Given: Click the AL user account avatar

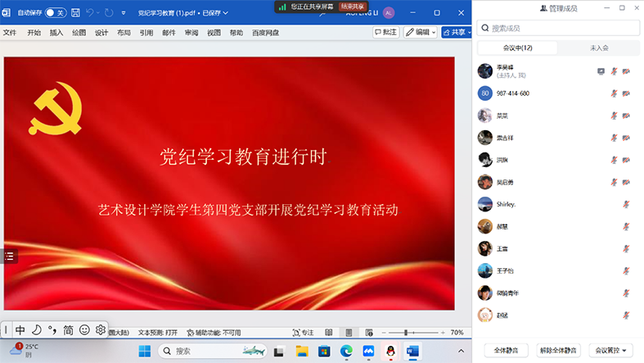Looking at the screenshot, I should [x=389, y=13].
